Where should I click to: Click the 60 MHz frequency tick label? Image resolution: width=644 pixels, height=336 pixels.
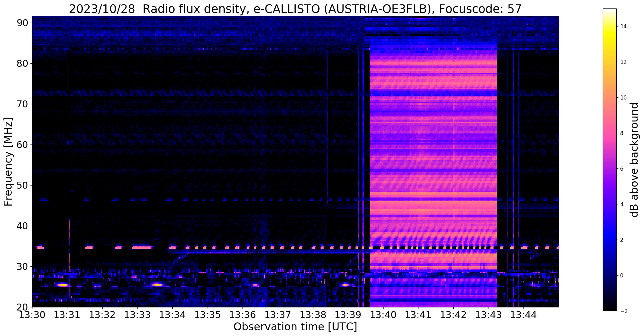pyautogui.click(x=23, y=145)
